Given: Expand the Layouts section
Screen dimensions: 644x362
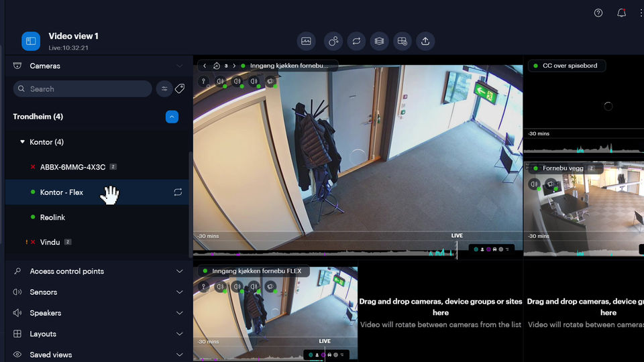Looking at the screenshot, I should tap(180, 334).
